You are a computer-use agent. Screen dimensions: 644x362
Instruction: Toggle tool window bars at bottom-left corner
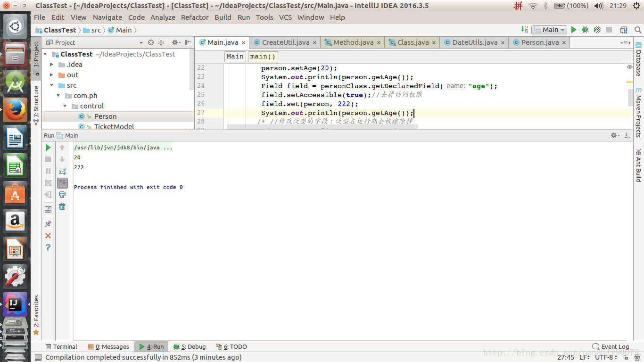tap(37, 357)
